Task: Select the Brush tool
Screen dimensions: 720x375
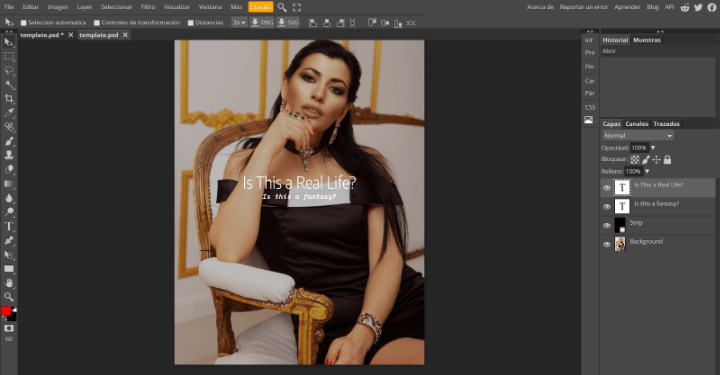Action: 9,141
